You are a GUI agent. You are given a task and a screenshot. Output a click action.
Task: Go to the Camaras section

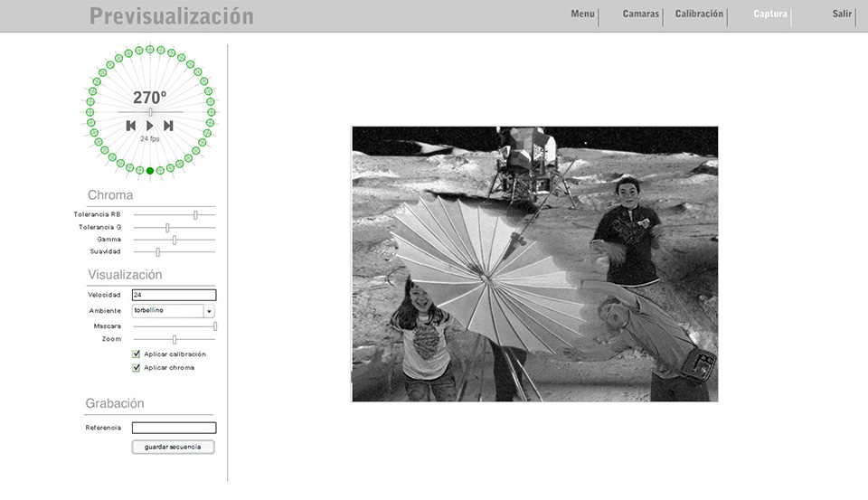pos(640,14)
